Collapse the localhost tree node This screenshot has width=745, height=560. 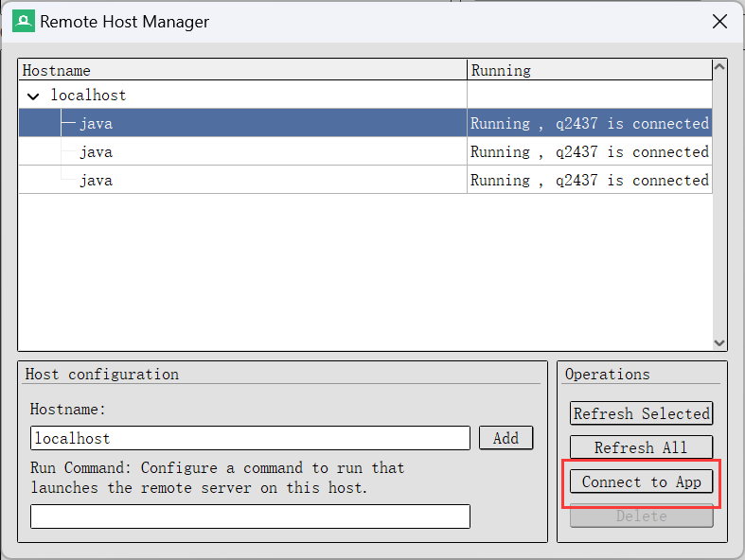coord(34,96)
